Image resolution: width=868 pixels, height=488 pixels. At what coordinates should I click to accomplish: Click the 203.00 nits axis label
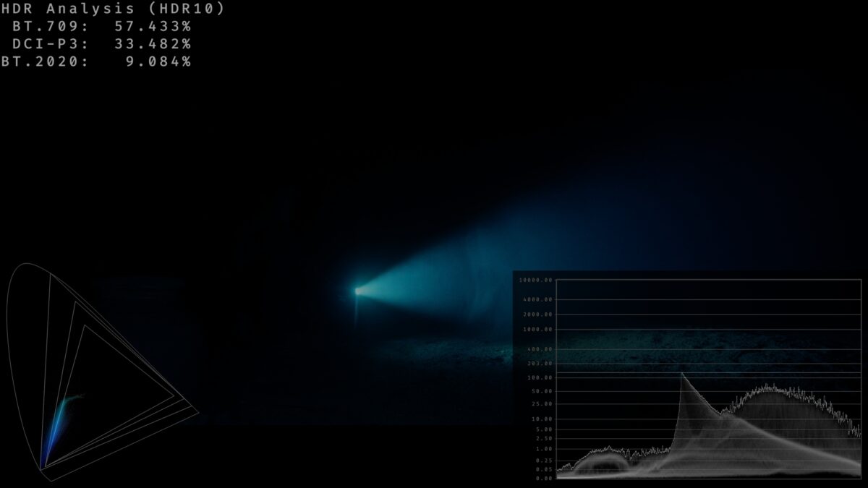tap(540, 364)
